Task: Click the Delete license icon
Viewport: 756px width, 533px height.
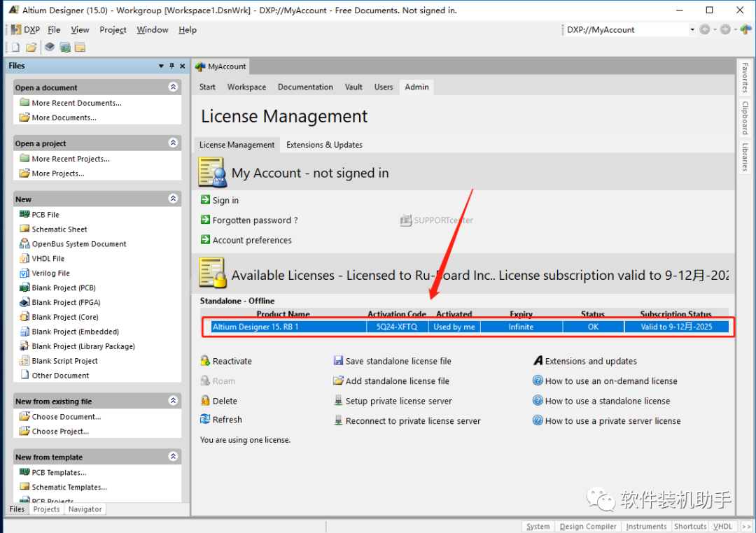Action: (x=205, y=401)
